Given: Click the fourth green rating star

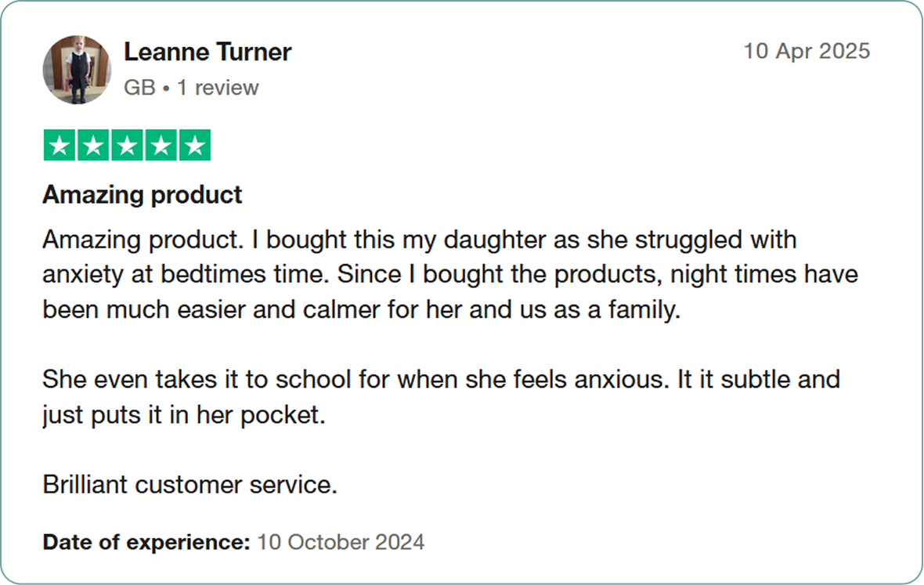Looking at the screenshot, I should [161, 145].
